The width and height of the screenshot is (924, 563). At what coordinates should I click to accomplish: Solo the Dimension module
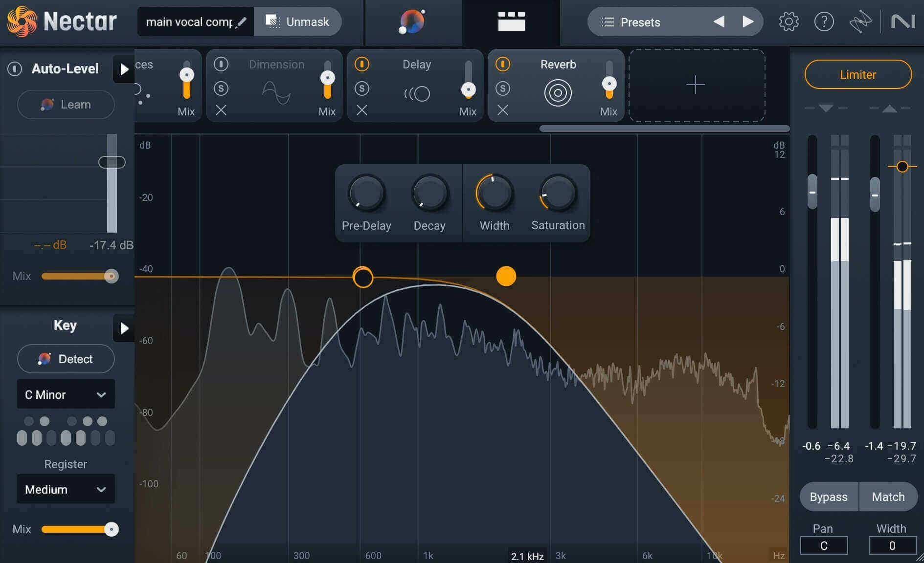[x=221, y=88]
